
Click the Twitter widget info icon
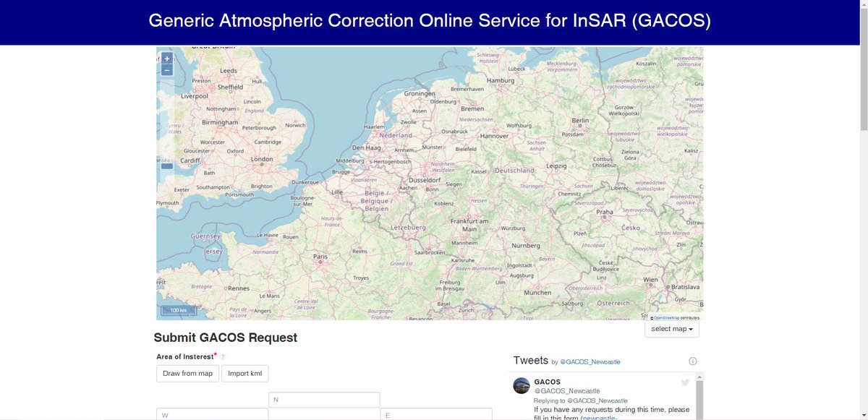pos(692,361)
